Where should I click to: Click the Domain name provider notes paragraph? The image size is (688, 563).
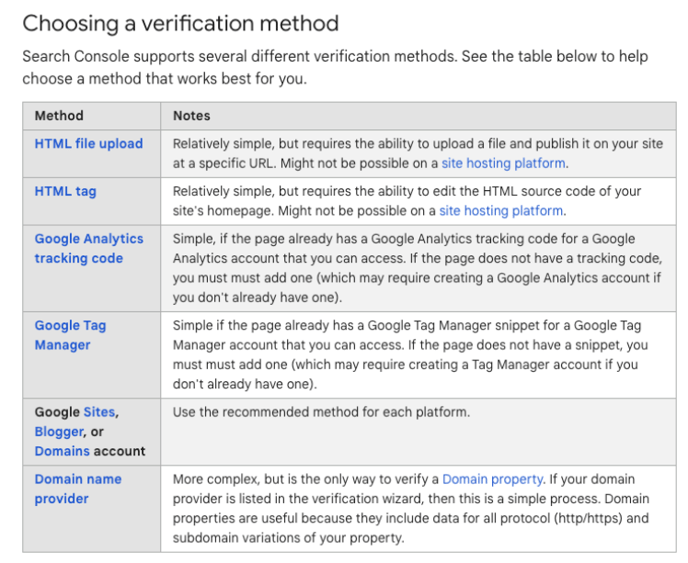coord(410,508)
